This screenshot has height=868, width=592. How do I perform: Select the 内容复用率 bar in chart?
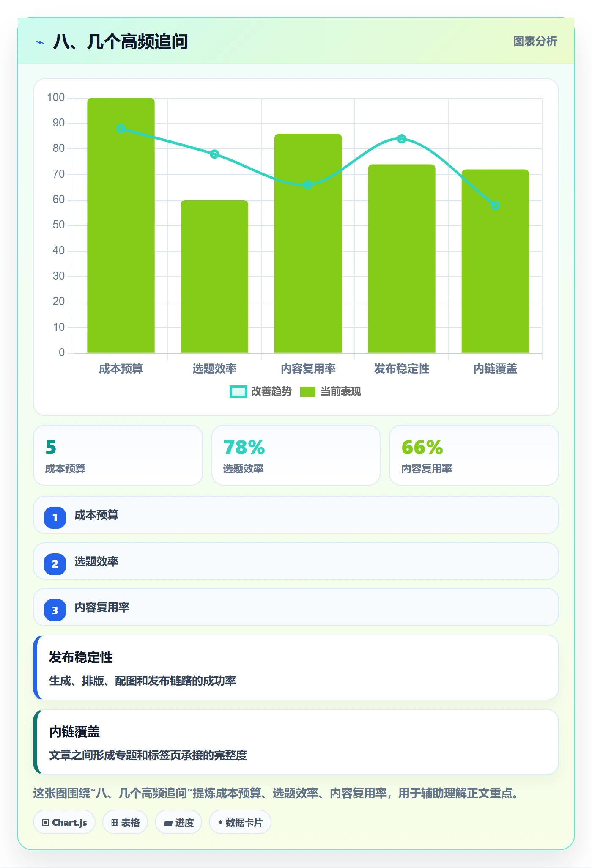coord(308,243)
